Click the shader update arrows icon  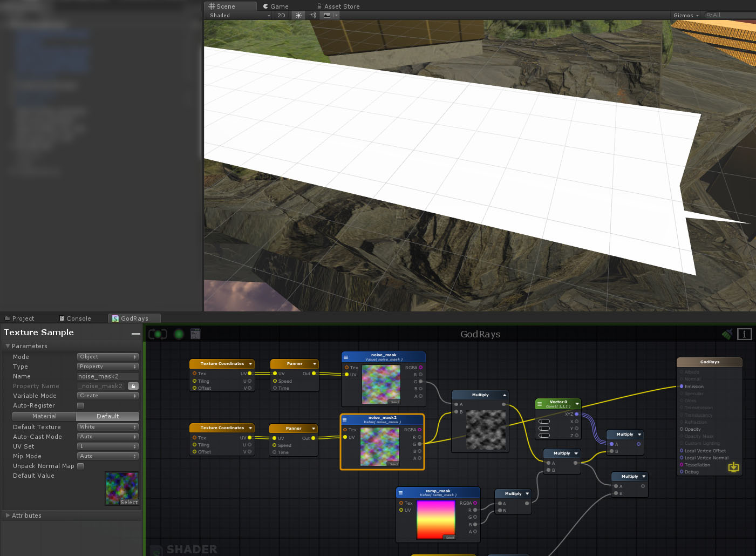(x=158, y=334)
